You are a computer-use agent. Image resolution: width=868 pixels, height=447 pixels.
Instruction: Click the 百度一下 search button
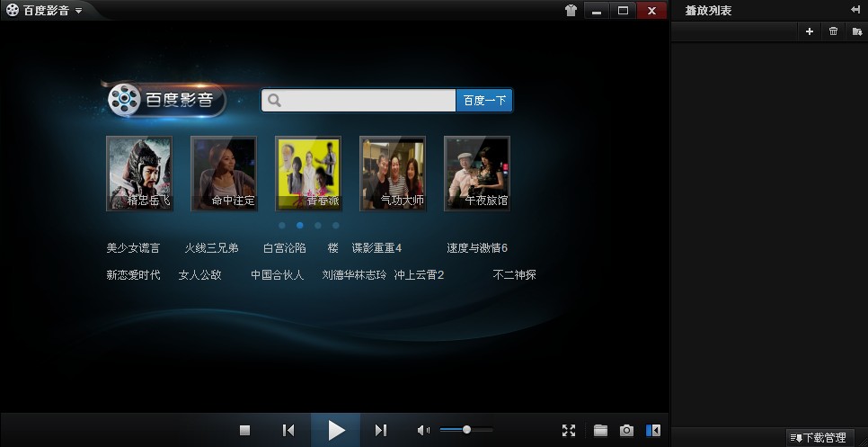pos(484,100)
